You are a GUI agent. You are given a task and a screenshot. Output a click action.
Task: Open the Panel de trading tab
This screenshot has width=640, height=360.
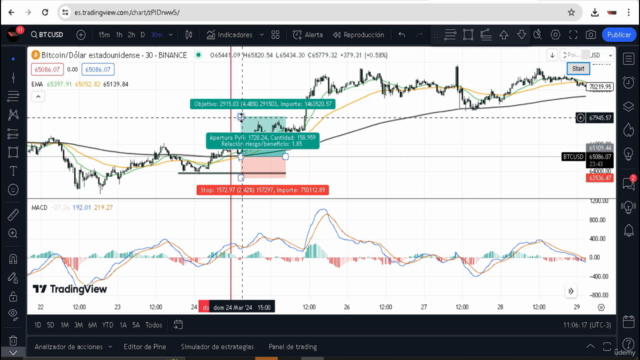tap(293, 347)
